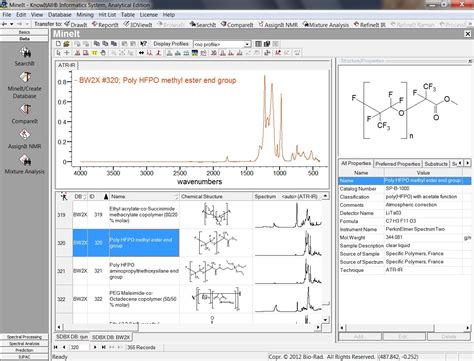Open the back button dropdown arrow
The width and height of the screenshot is (474, 361).
[12, 24]
